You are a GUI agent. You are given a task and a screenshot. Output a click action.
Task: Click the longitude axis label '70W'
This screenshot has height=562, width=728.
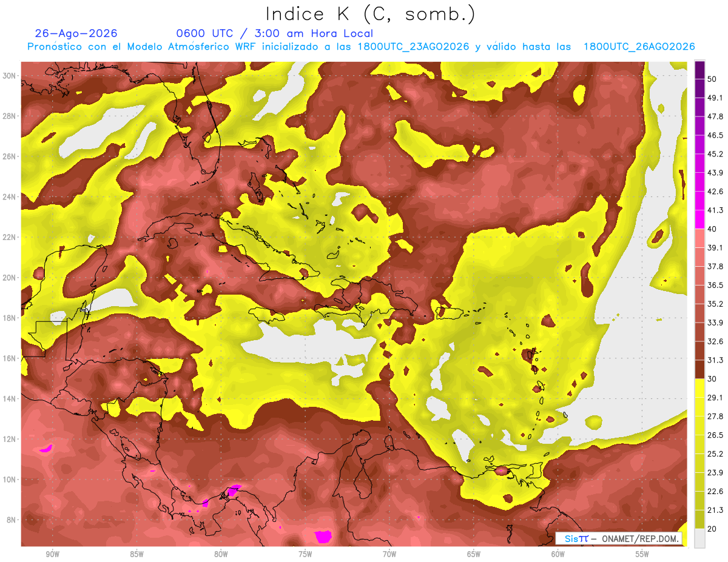point(389,554)
